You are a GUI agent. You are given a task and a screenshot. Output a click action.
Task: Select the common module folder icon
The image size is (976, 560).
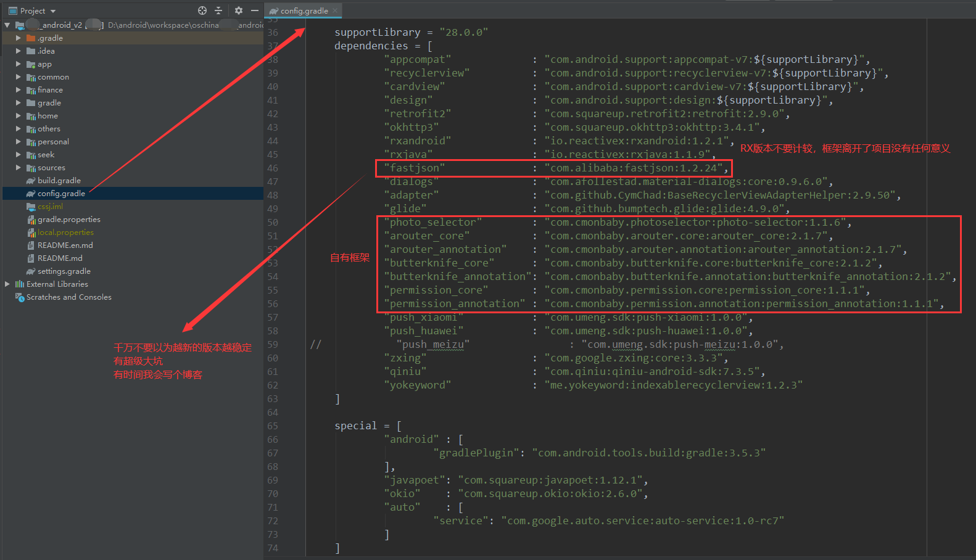[31, 77]
